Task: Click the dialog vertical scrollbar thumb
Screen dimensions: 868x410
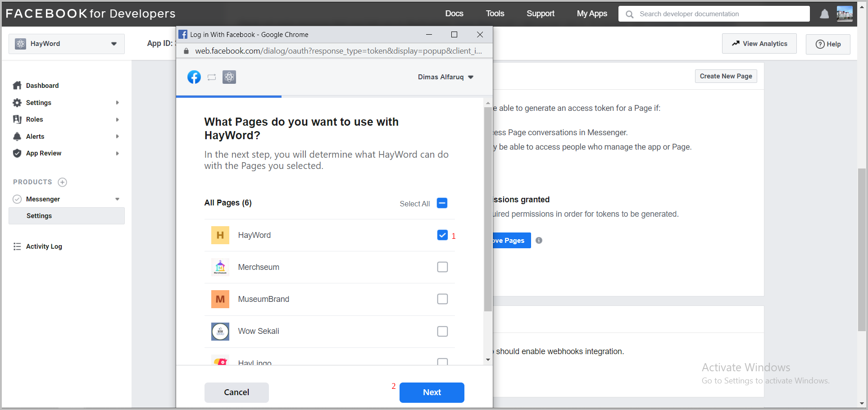Action: (x=488, y=210)
